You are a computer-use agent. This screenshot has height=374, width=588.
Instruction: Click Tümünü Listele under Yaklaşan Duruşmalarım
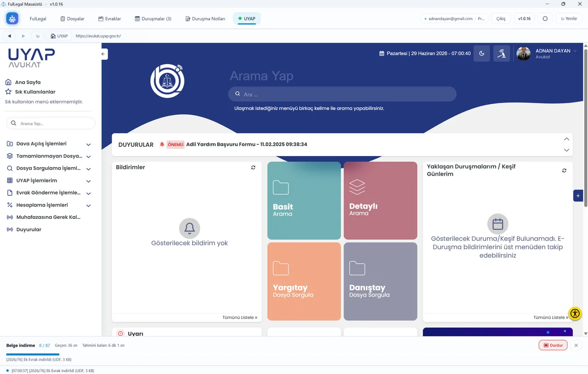[x=551, y=317]
